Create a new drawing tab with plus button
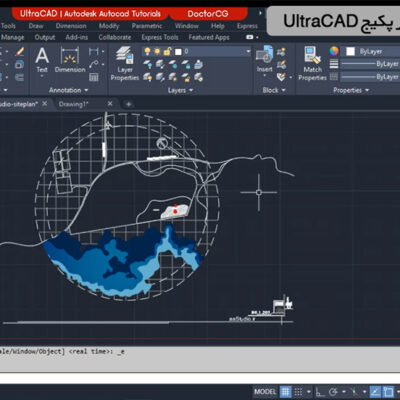This screenshot has height=400, width=400. point(128,104)
